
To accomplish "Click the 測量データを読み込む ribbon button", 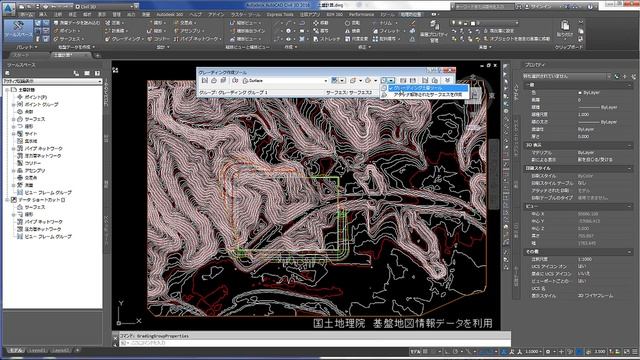I will click(77, 23).
